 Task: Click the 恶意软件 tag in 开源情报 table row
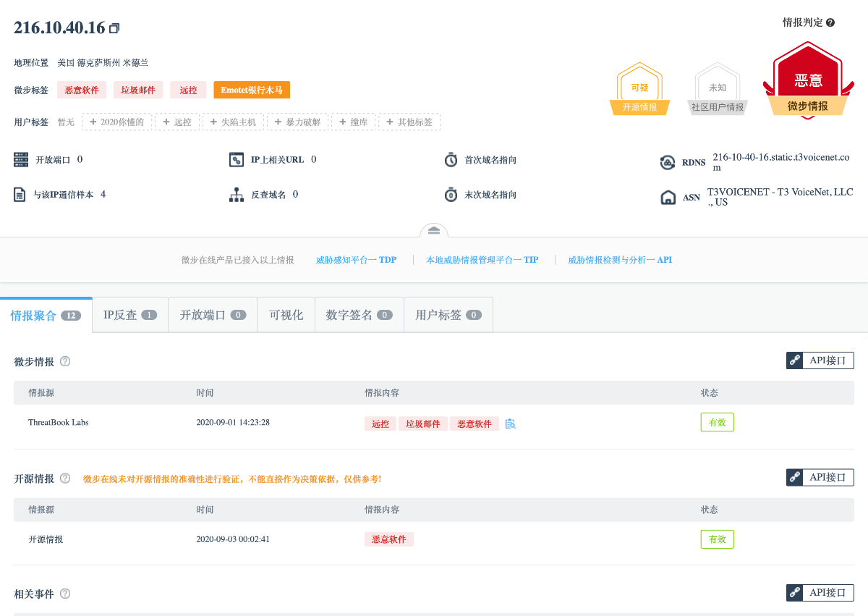(x=389, y=539)
